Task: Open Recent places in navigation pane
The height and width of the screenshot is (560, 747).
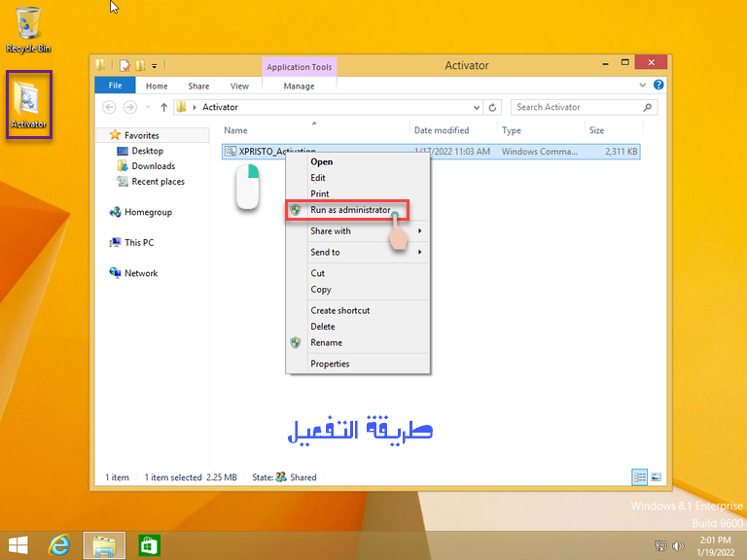Action: click(159, 182)
